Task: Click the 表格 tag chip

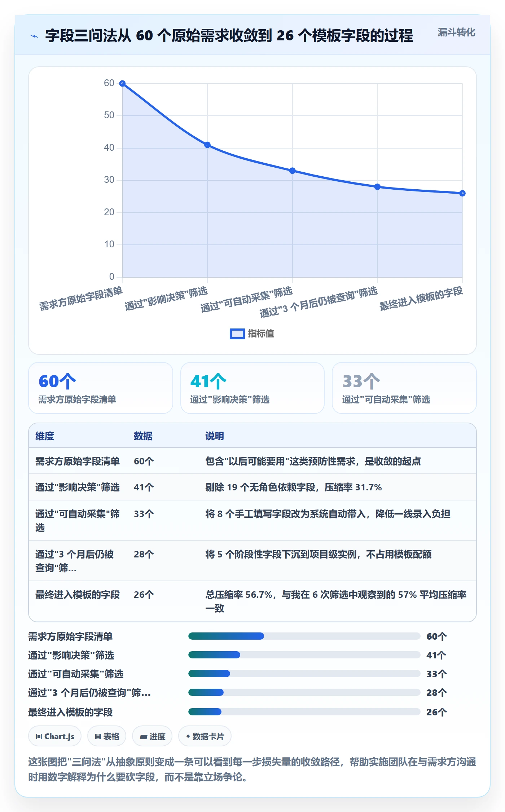Action: pos(107,736)
